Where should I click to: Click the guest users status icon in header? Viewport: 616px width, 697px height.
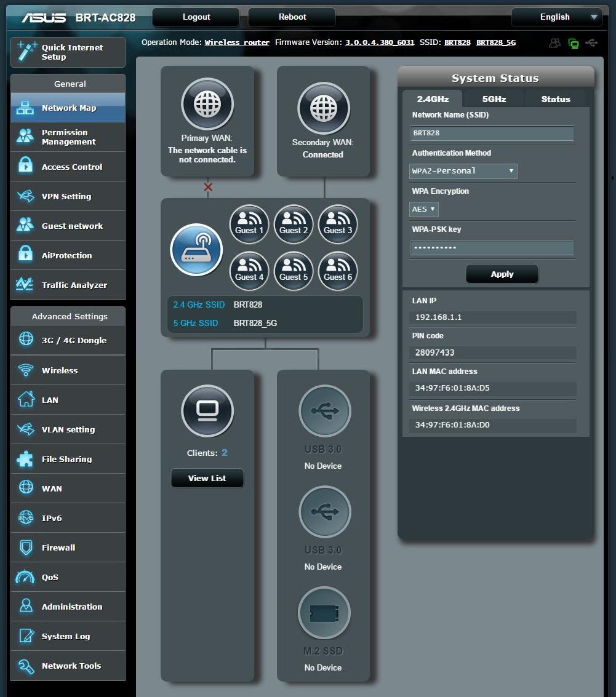click(554, 43)
